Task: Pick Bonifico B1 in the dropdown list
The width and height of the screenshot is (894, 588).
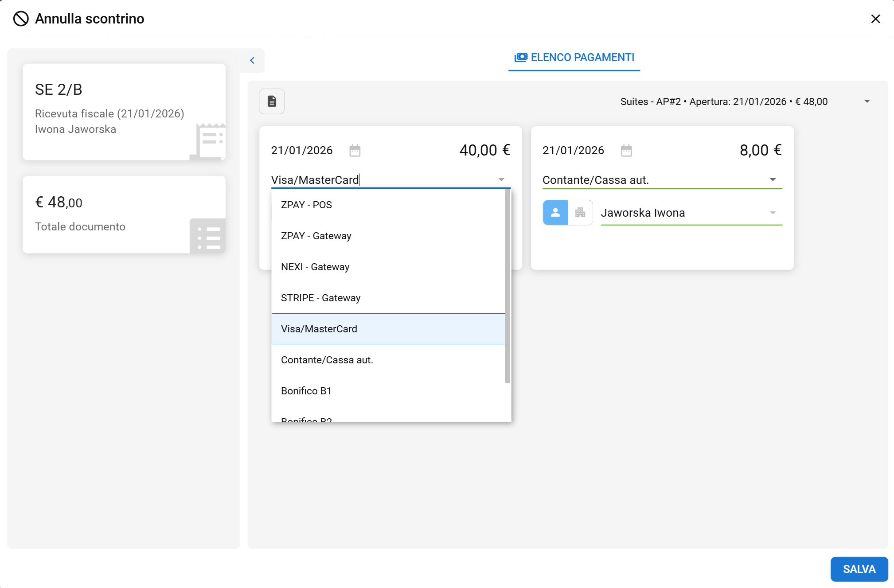Action: (306, 391)
